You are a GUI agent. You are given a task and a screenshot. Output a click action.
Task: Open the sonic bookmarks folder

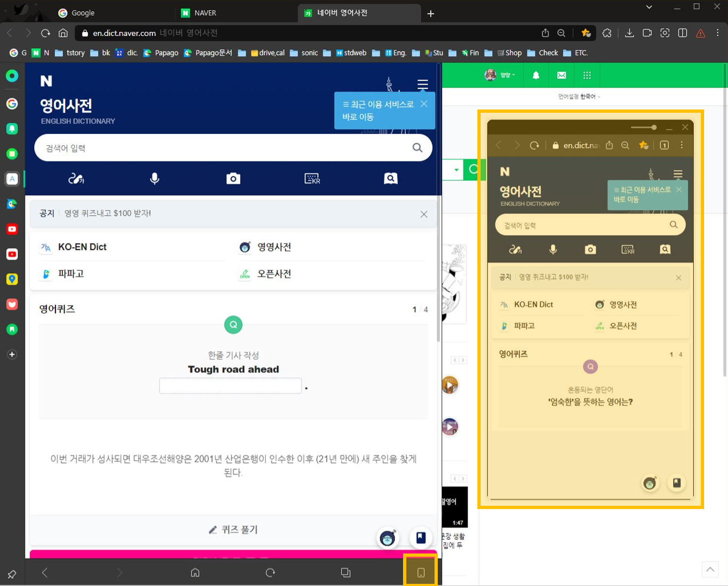point(304,53)
